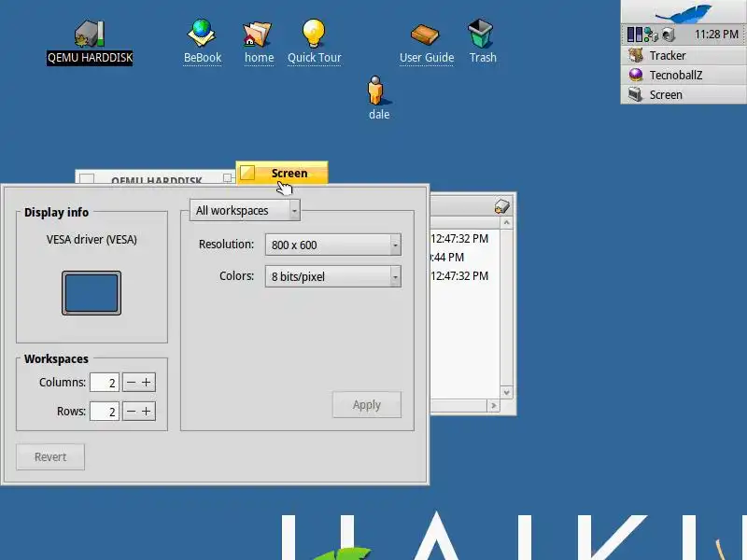Click the Revert button

click(x=50, y=457)
